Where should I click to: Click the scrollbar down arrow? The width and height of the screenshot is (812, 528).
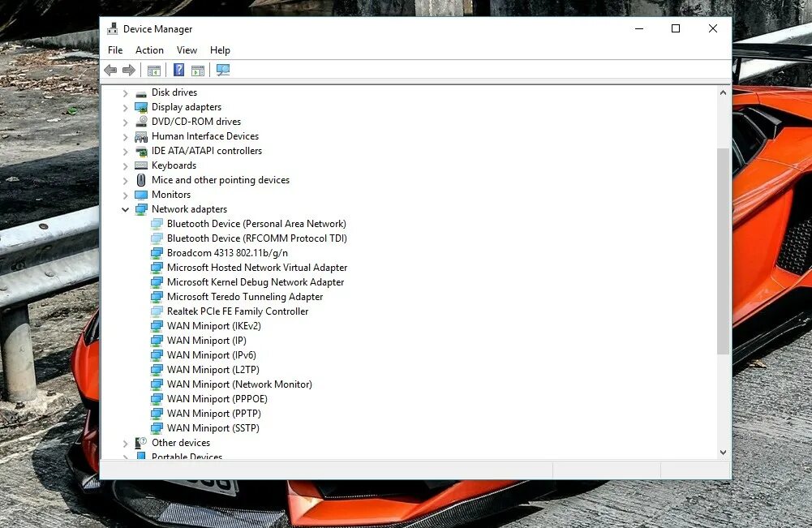723,452
